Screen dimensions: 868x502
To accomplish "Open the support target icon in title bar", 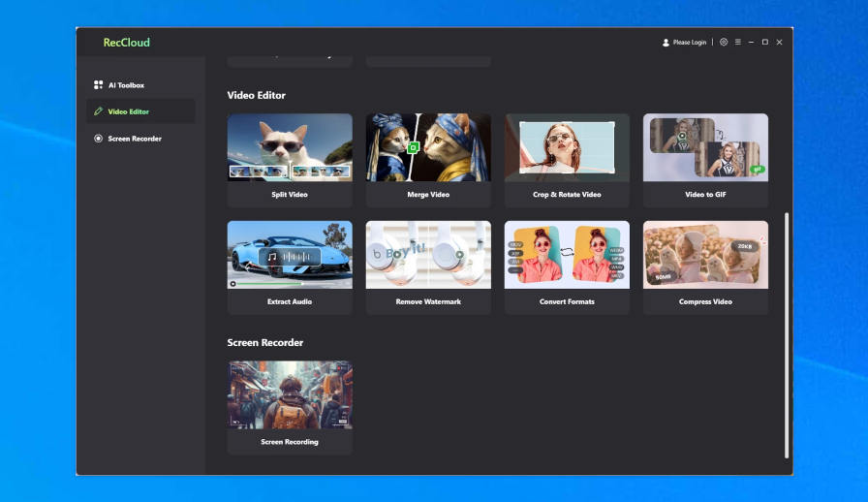I will click(724, 43).
